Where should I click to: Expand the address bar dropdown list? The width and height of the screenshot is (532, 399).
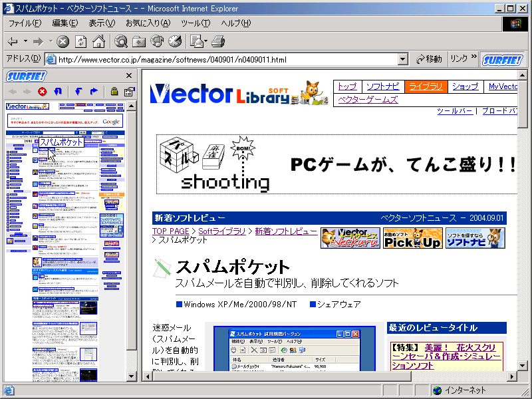click(x=403, y=60)
